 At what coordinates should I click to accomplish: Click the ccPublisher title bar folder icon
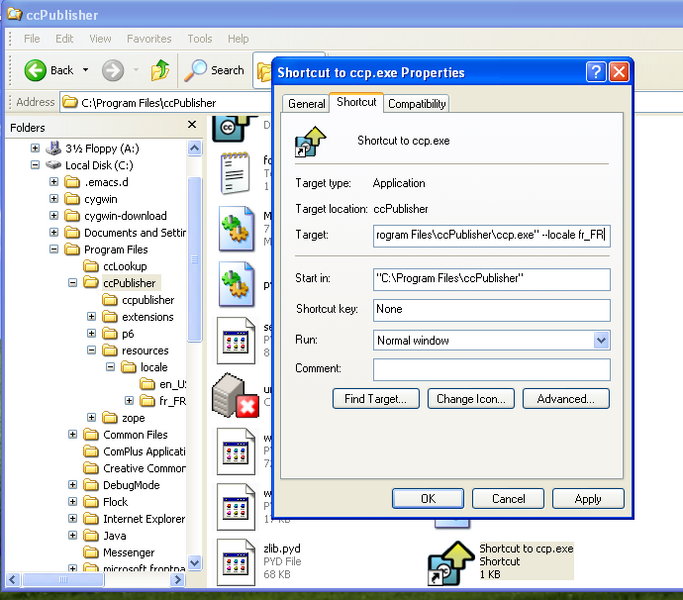click(x=14, y=14)
